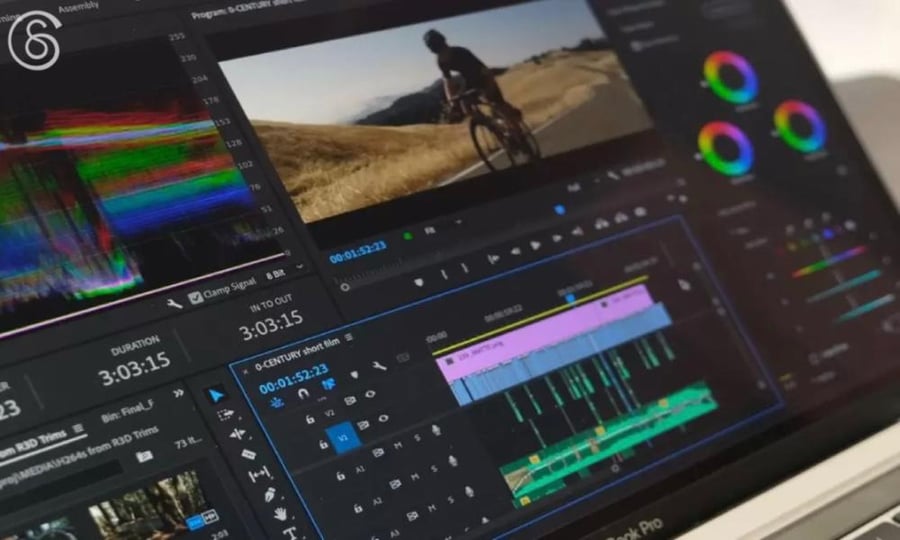900x540 pixels.
Task: Add a marker in timeline header
Action: (354, 374)
